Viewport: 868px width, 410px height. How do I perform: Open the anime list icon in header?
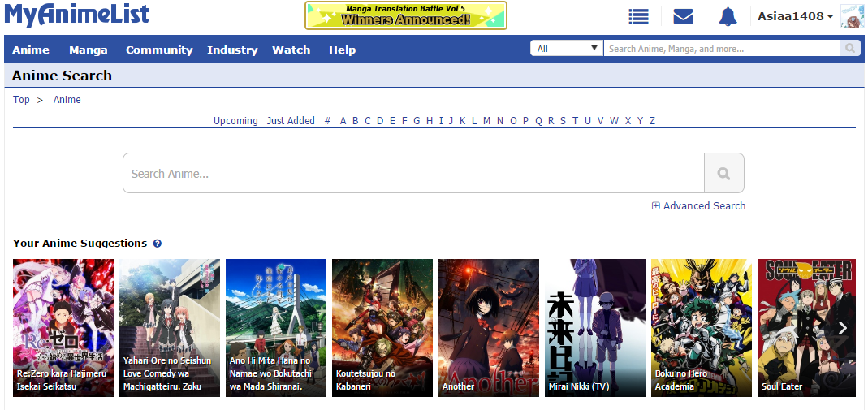tap(638, 16)
